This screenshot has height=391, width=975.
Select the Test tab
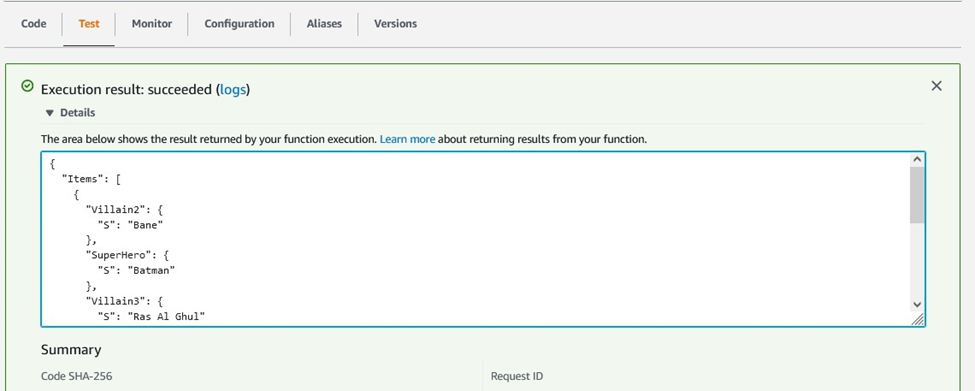(x=89, y=24)
